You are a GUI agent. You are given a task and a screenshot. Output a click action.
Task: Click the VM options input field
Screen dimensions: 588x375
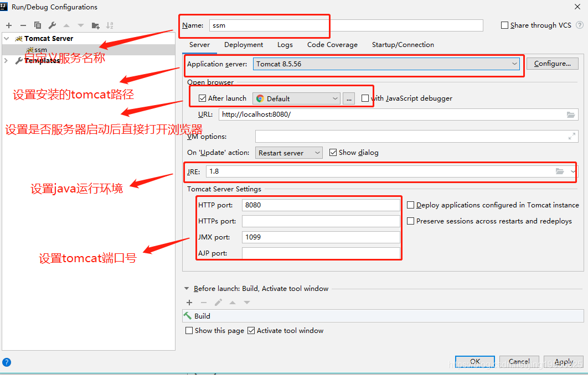coord(416,137)
